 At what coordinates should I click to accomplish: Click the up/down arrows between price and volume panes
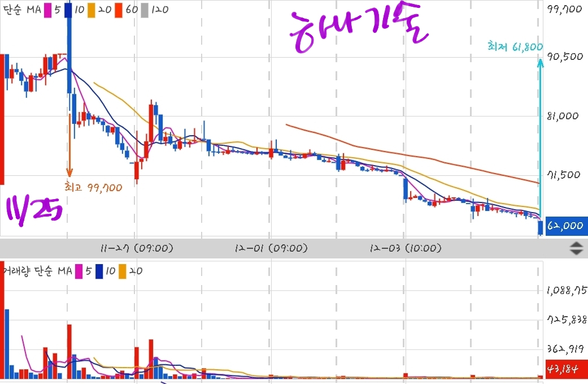coord(576,248)
